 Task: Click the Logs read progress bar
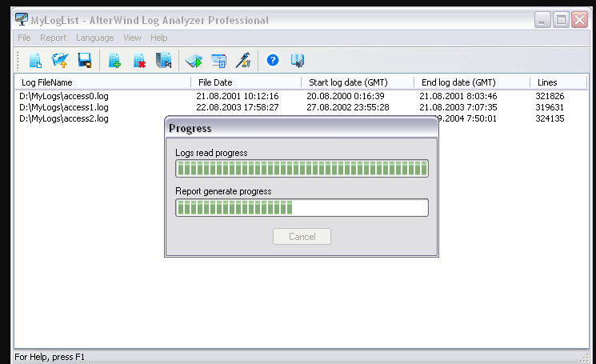302,168
